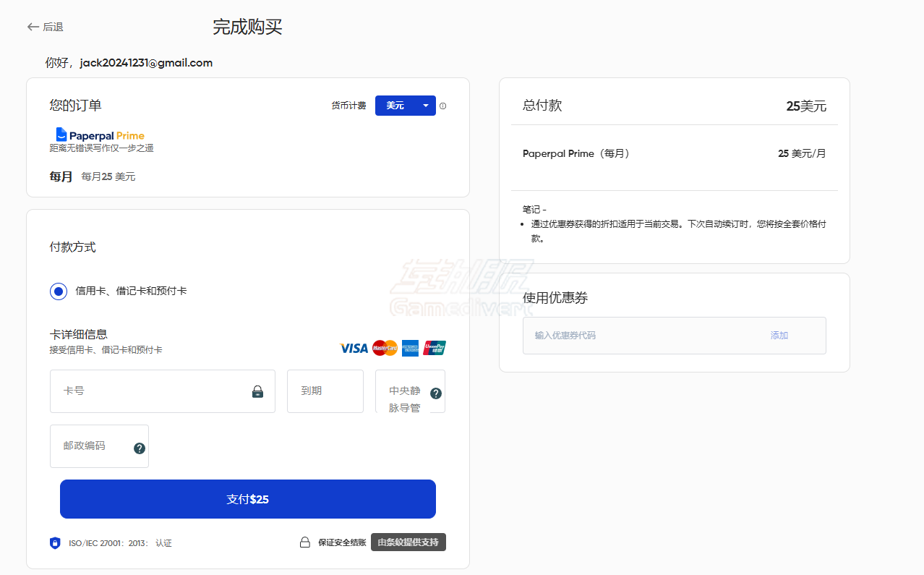Click the 每月25 美元 plan text
This screenshot has width=924, height=575.
(x=108, y=176)
